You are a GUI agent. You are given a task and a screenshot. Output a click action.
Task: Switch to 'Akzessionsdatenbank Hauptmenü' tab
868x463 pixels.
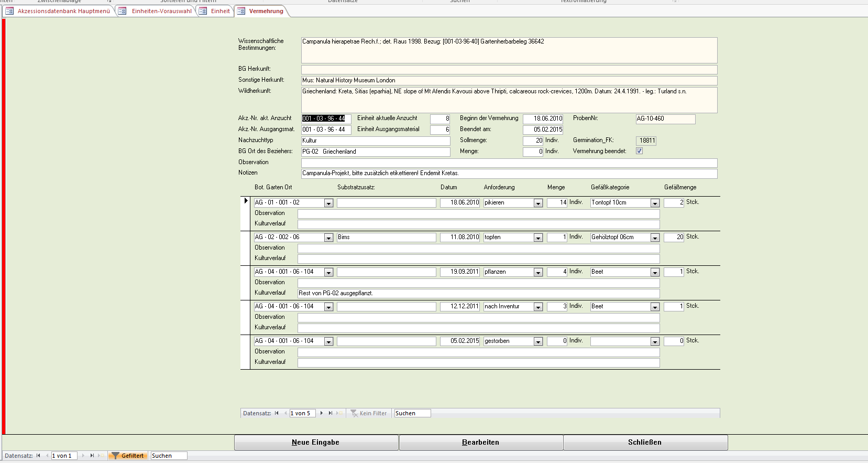[x=58, y=11]
